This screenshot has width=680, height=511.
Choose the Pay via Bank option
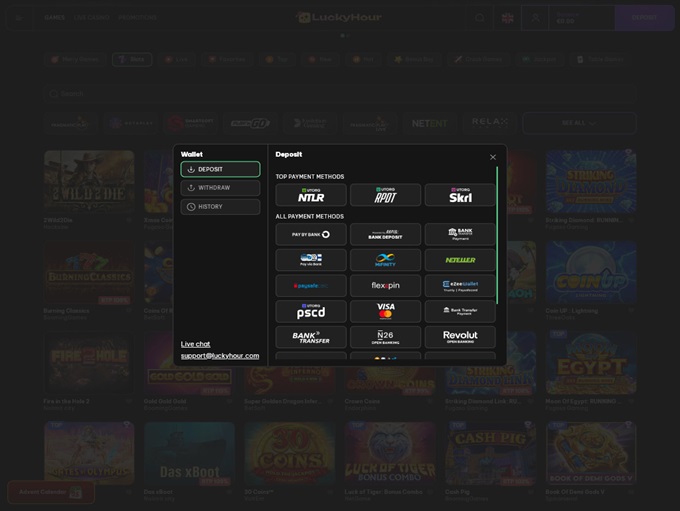pos(311,260)
